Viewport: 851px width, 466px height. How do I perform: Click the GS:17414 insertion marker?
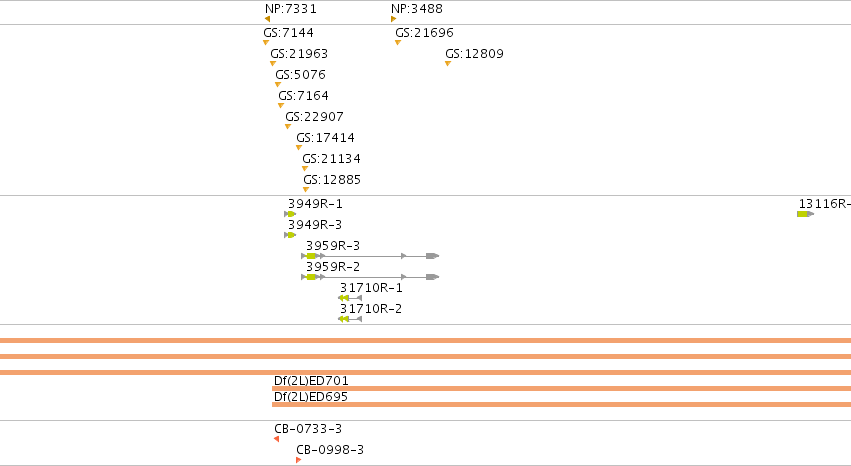click(x=299, y=148)
